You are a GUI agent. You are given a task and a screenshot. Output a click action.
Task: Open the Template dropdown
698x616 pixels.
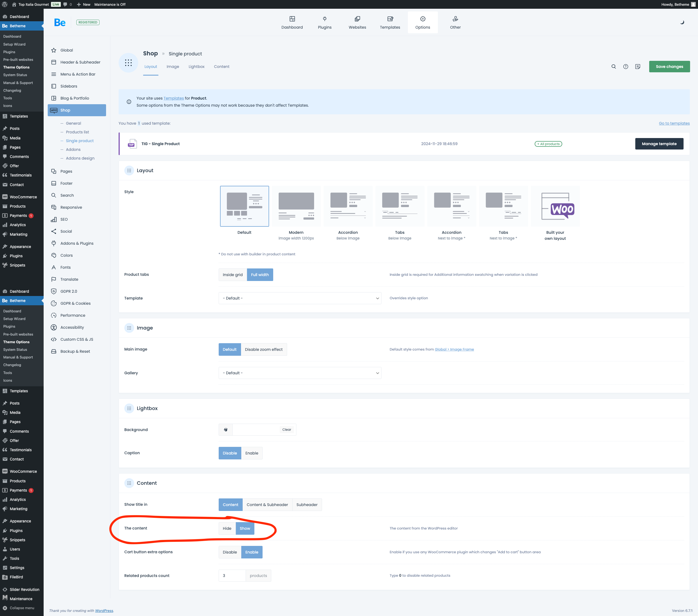click(300, 298)
